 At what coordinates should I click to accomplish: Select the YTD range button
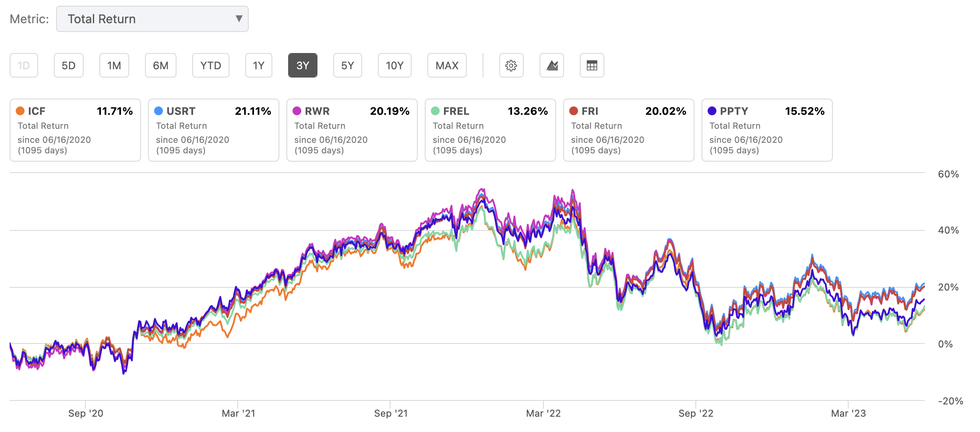click(x=211, y=65)
